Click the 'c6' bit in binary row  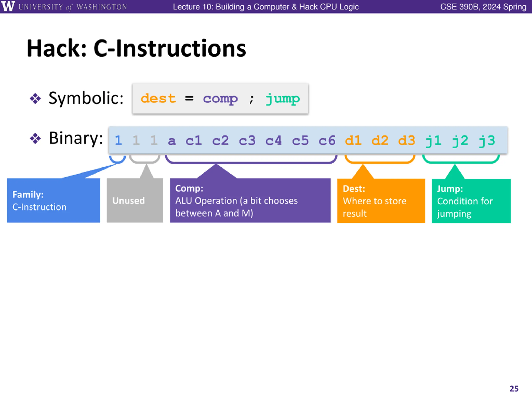tap(327, 141)
